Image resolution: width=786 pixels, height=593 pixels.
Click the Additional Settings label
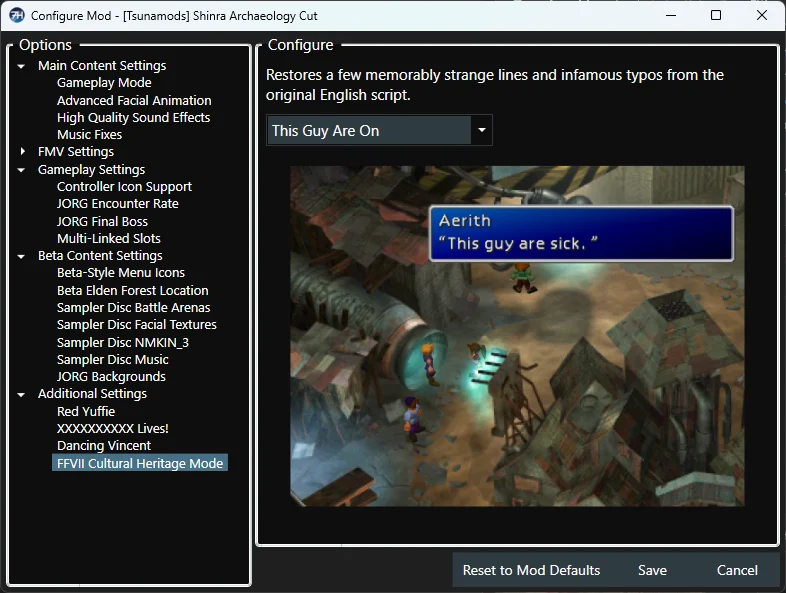click(92, 393)
